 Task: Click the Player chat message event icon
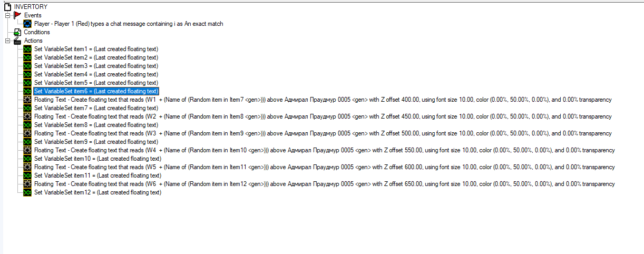(27, 24)
